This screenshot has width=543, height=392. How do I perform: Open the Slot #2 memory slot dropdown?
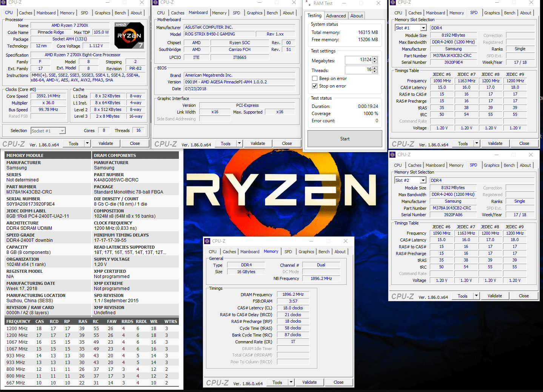click(x=423, y=180)
